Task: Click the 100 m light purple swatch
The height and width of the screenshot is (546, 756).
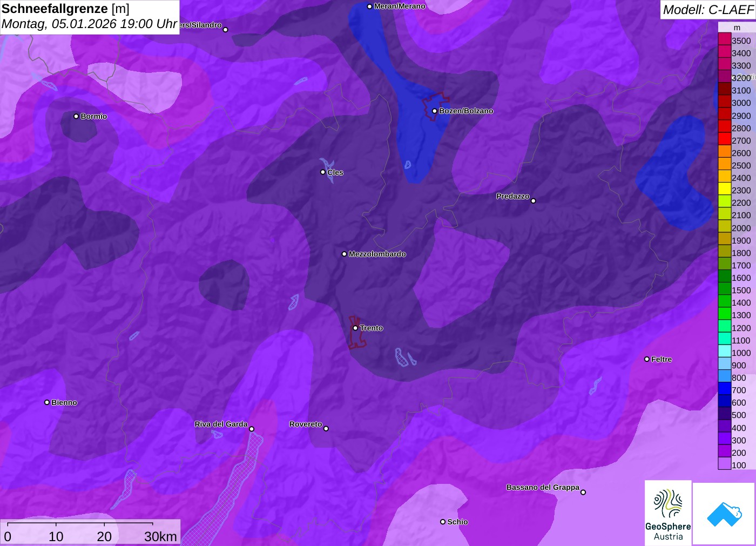Action: [725, 464]
